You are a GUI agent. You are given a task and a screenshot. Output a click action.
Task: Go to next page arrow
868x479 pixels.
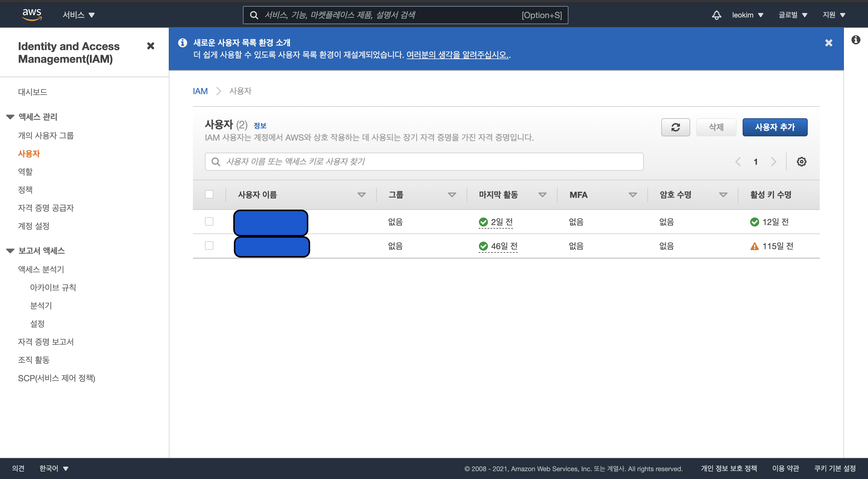click(x=774, y=162)
